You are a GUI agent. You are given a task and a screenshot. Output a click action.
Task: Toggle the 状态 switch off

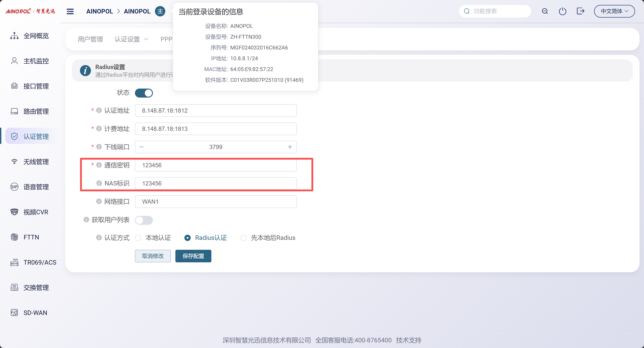pos(144,93)
